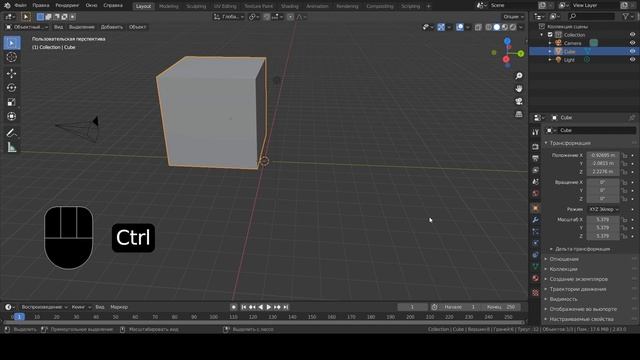This screenshot has width=640, height=360.
Task: Select the Select Box tool
Action: [12, 43]
